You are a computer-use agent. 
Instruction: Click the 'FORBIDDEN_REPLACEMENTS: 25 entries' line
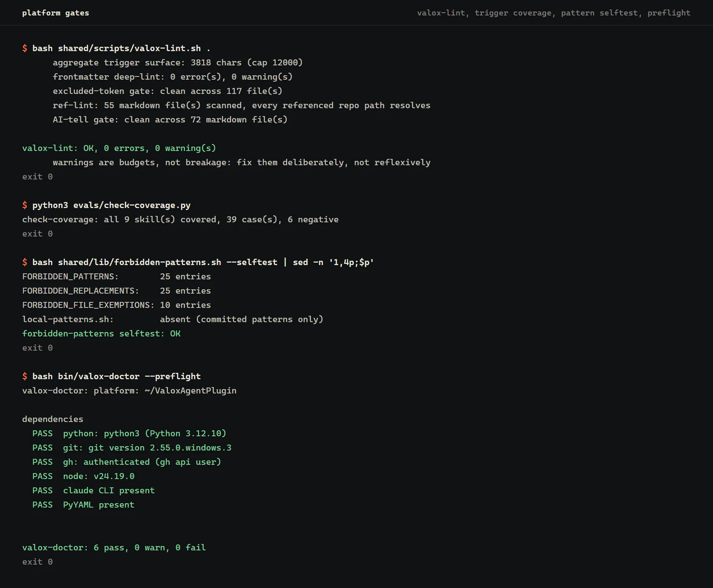click(116, 291)
